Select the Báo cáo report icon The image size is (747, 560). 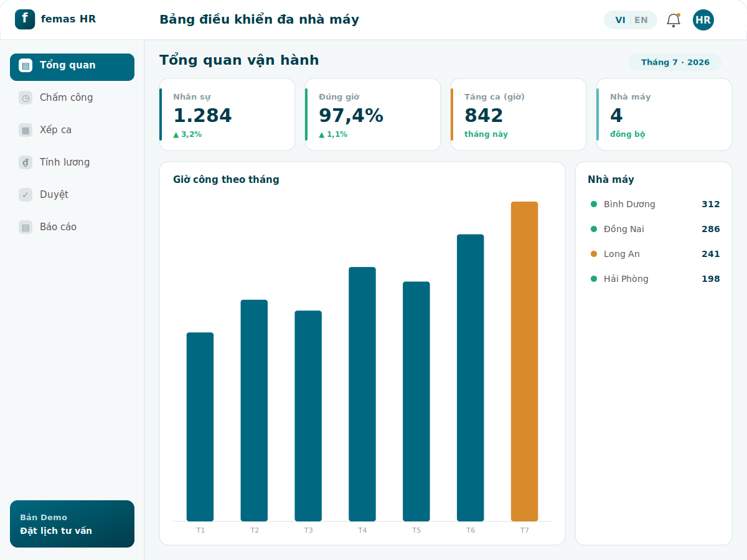tap(26, 227)
